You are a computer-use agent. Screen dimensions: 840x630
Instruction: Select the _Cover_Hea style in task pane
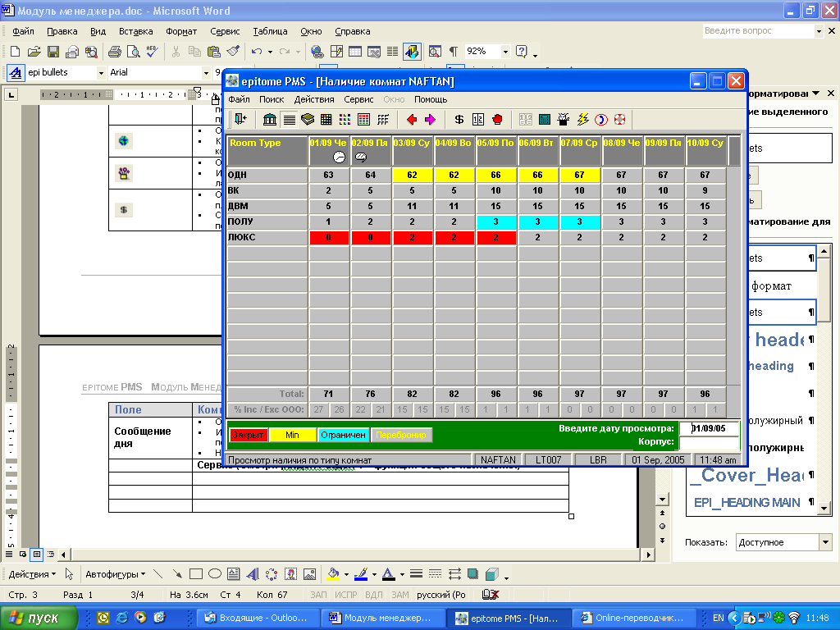click(751, 475)
